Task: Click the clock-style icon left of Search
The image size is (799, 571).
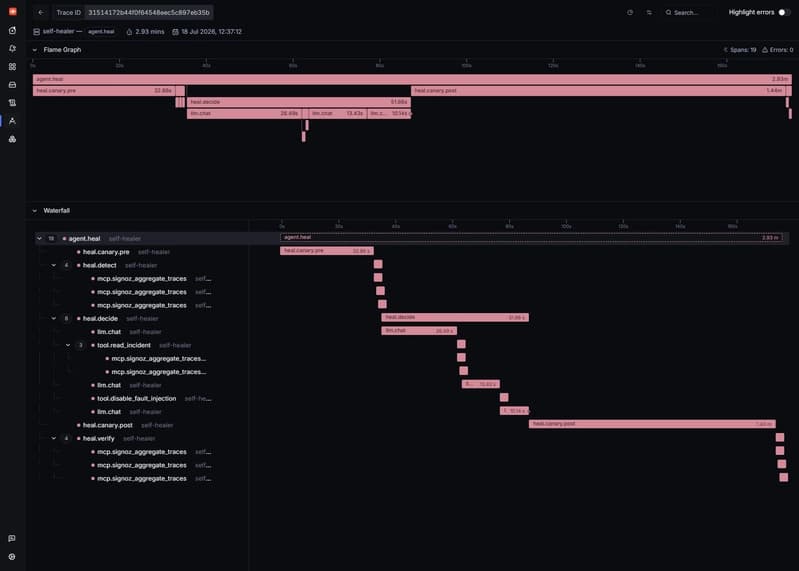Action: pos(630,12)
